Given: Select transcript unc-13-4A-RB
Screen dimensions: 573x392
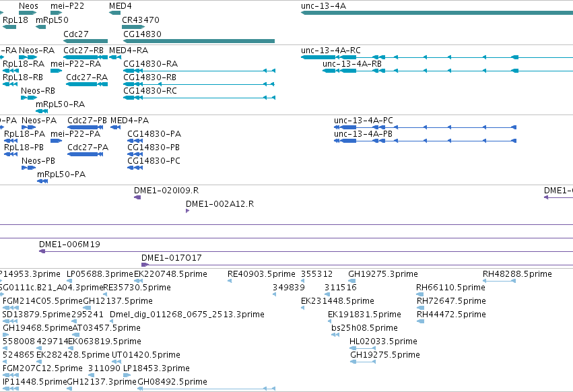Looking at the screenshot, I should (x=448, y=71).
